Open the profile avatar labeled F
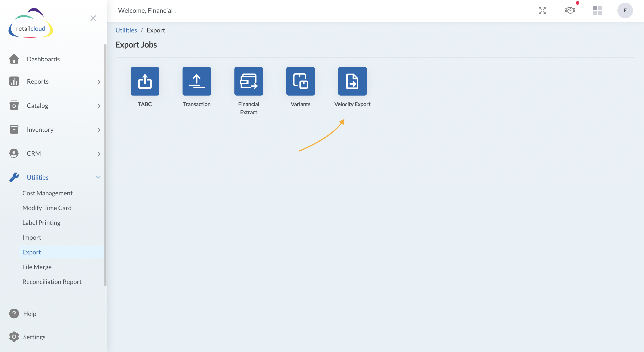Image resolution: width=644 pixels, height=352 pixels. [x=625, y=11]
